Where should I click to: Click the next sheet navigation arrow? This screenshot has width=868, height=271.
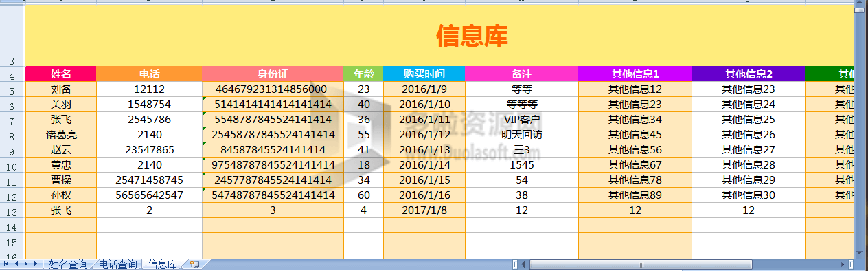pyautogui.click(x=27, y=264)
